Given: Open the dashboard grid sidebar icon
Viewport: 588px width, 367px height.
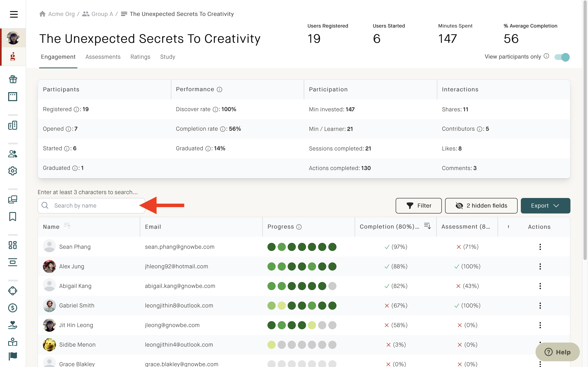Looking at the screenshot, I should 13,245.
